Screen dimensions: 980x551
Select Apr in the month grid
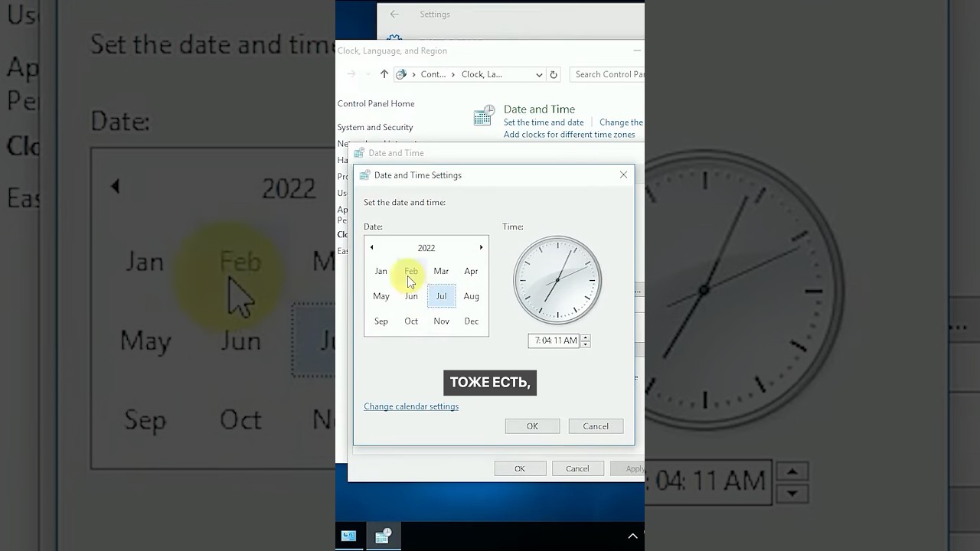[x=471, y=271]
